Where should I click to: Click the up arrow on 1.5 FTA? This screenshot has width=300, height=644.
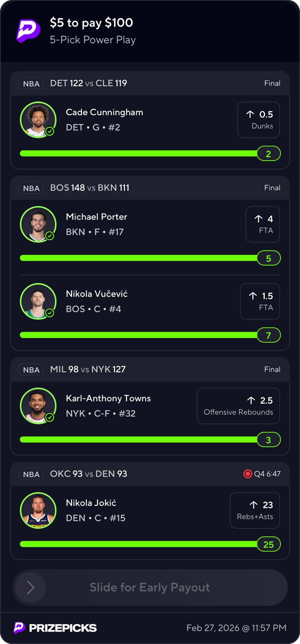(253, 296)
